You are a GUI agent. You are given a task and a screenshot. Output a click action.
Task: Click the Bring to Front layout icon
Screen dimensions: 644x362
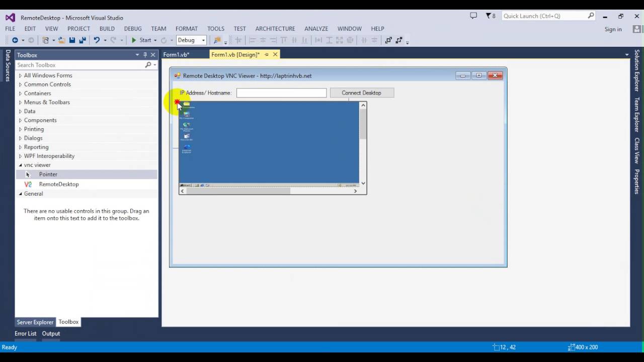388,40
